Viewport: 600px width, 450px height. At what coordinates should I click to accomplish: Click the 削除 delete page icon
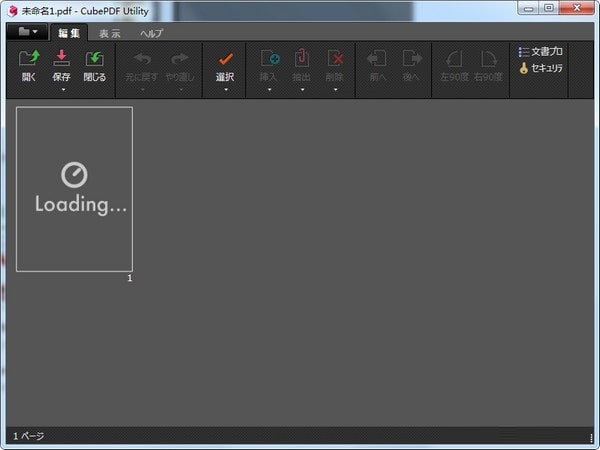click(x=335, y=59)
